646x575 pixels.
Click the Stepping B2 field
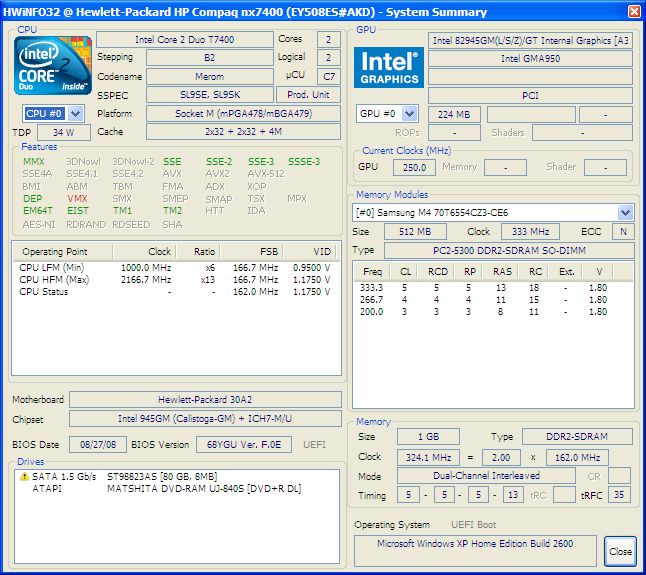(209, 58)
